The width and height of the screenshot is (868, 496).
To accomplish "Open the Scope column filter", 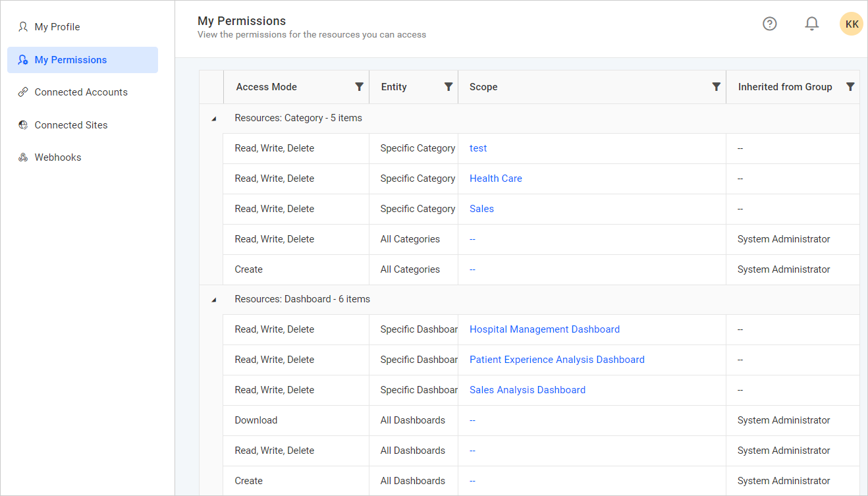I will point(716,86).
